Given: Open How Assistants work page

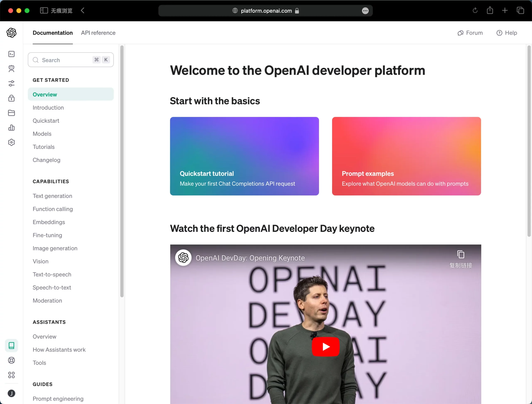Looking at the screenshot, I should coord(59,350).
